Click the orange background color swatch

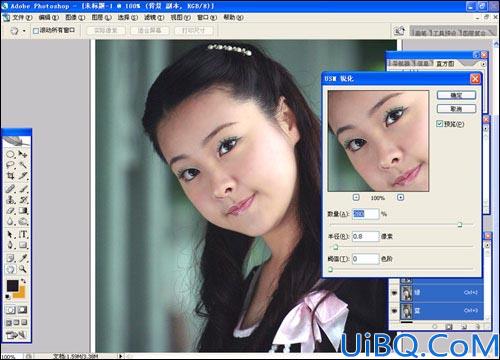pos(21,293)
